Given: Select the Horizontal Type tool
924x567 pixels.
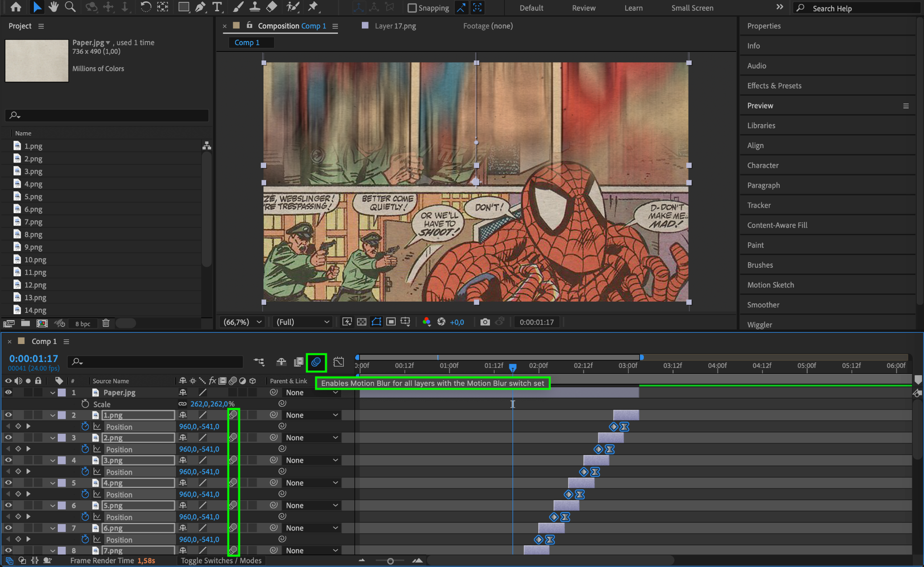Looking at the screenshot, I should click(217, 7).
